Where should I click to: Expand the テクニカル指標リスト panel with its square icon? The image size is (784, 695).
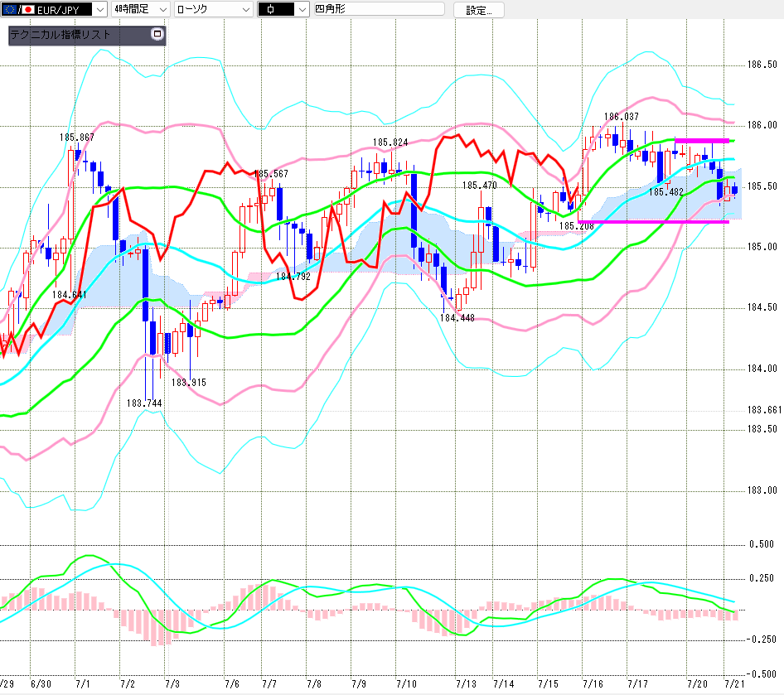[x=157, y=34]
